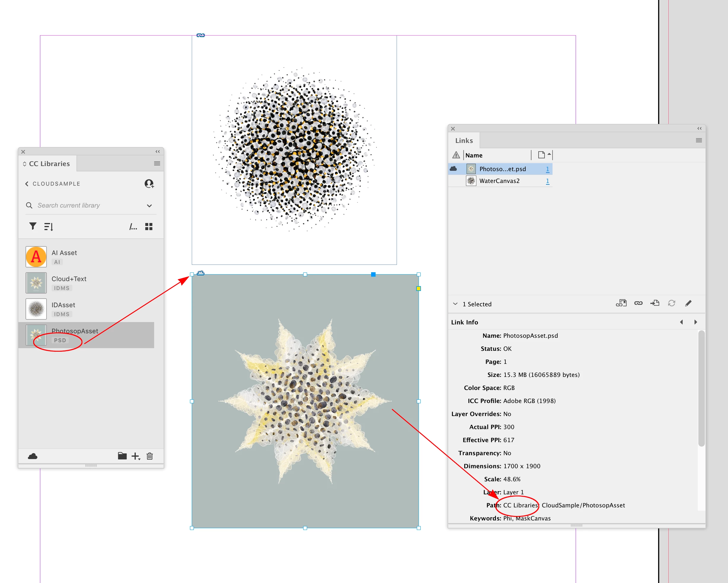The width and height of the screenshot is (728, 583).
Task: Collapse the 1 Selected link info section
Action: (x=455, y=304)
